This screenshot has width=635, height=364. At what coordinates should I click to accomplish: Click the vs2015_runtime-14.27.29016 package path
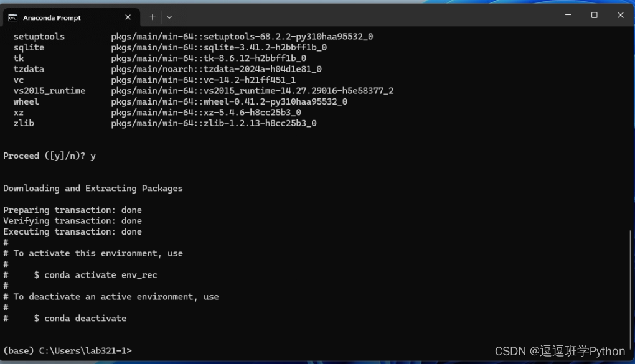click(x=252, y=91)
